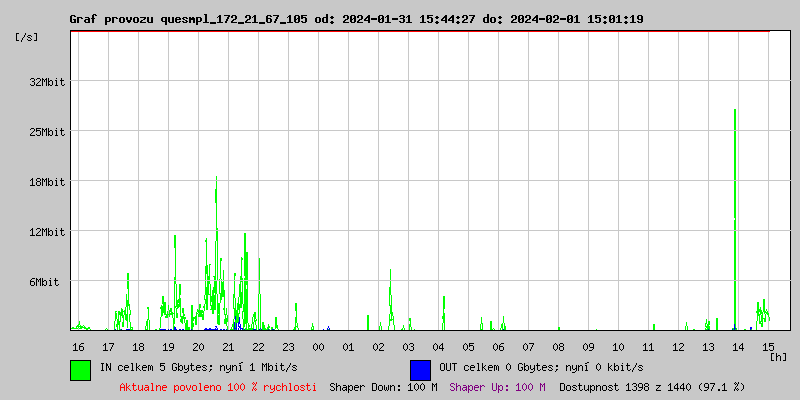Select hour 08 on the time axis
800x400 pixels.
[x=558, y=347]
